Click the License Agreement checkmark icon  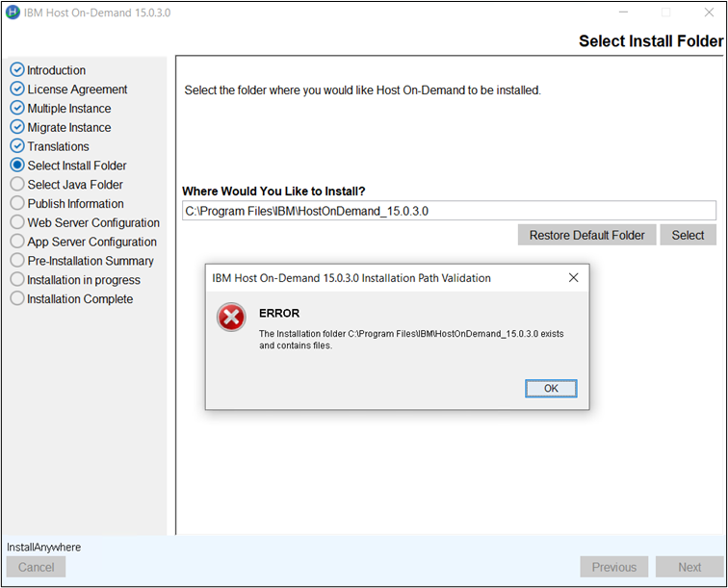coord(16,89)
